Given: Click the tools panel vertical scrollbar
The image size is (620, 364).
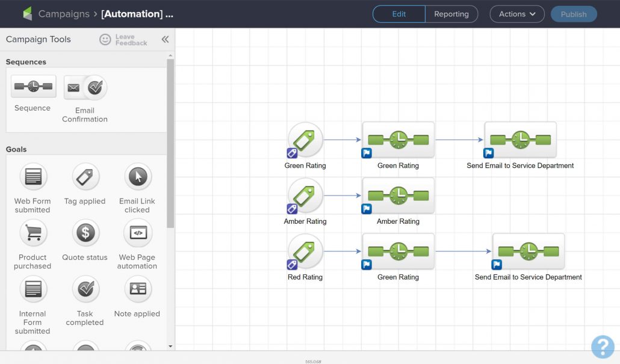Looking at the screenshot, I should pos(170,143).
